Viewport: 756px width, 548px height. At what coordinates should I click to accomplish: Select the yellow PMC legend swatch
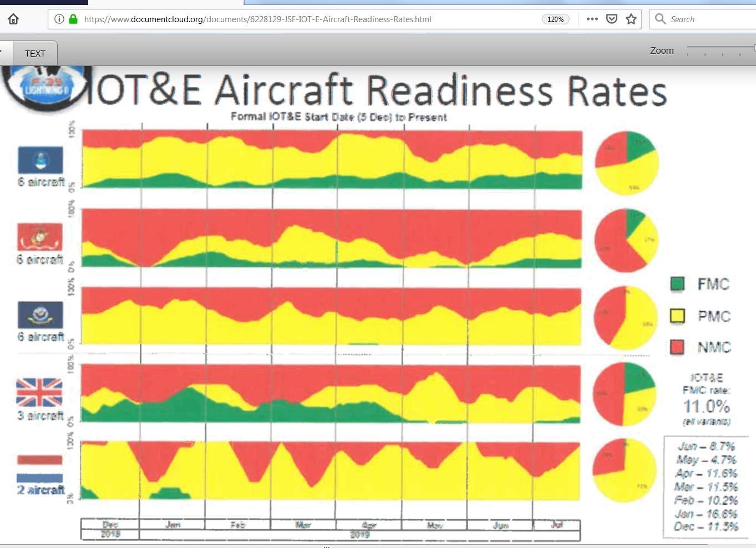(677, 316)
